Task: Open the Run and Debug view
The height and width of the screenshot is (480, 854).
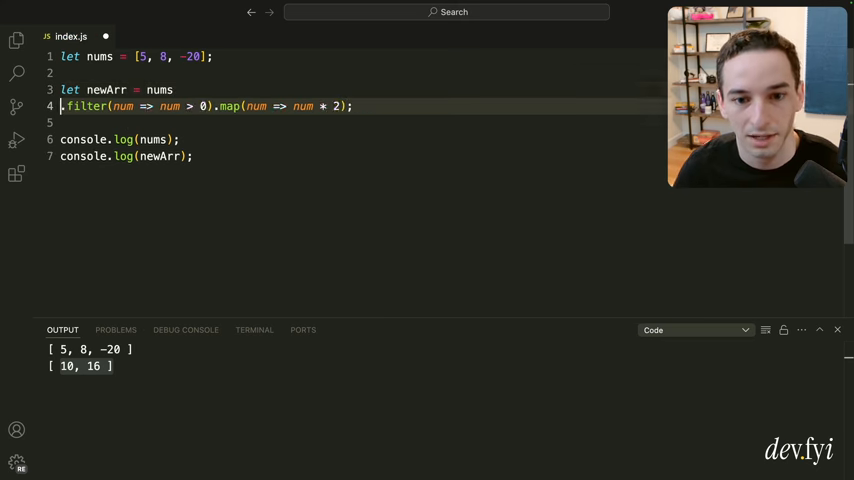Action: point(16,140)
